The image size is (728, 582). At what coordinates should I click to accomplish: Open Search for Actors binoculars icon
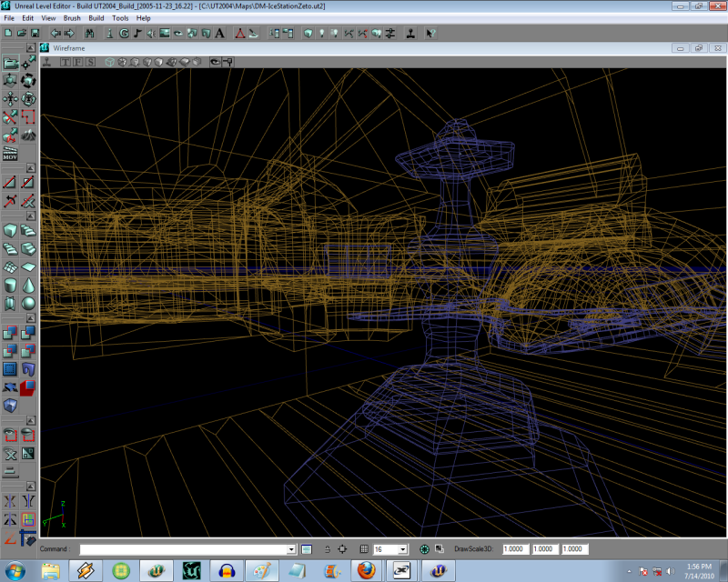[89, 33]
